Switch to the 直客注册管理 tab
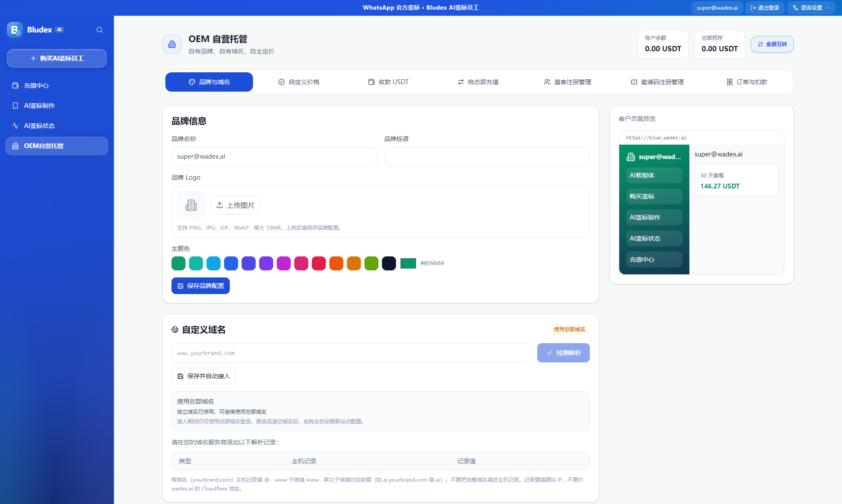The width and height of the screenshot is (842, 504). 567,82
